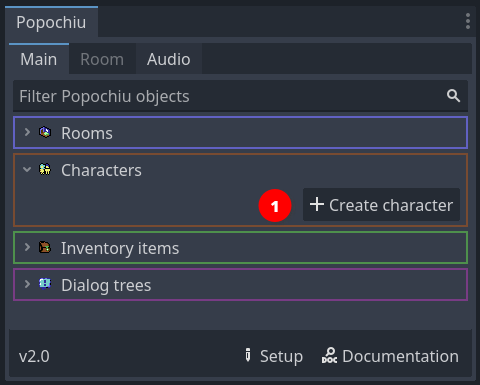Expand the Dialog trees chevron
Screen dimensions: 480x385
pos(27,284)
